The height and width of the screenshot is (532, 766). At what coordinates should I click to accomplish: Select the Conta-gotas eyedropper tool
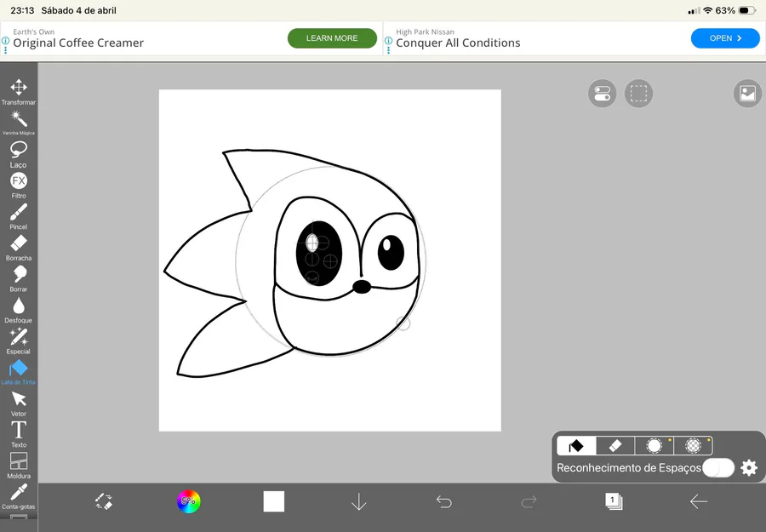19,496
